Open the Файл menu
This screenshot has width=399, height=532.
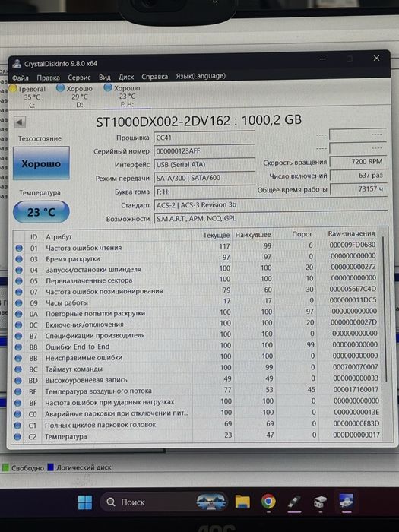[20, 78]
